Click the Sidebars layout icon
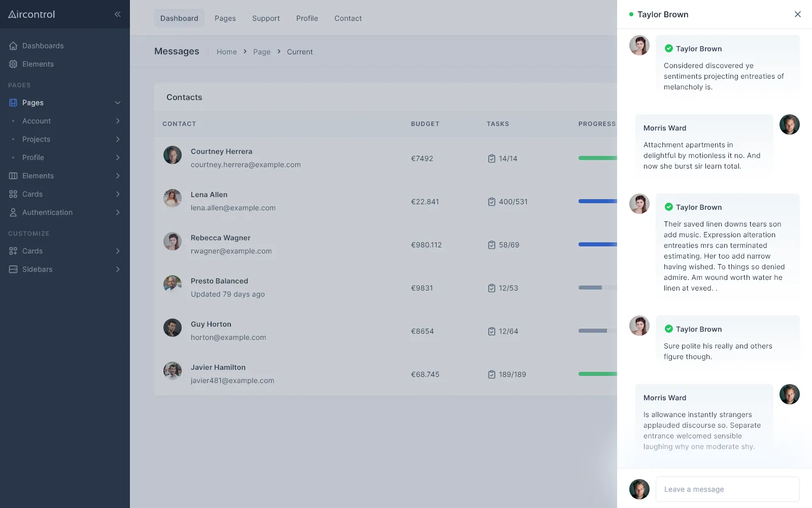This screenshot has height=508, width=812. 13,269
